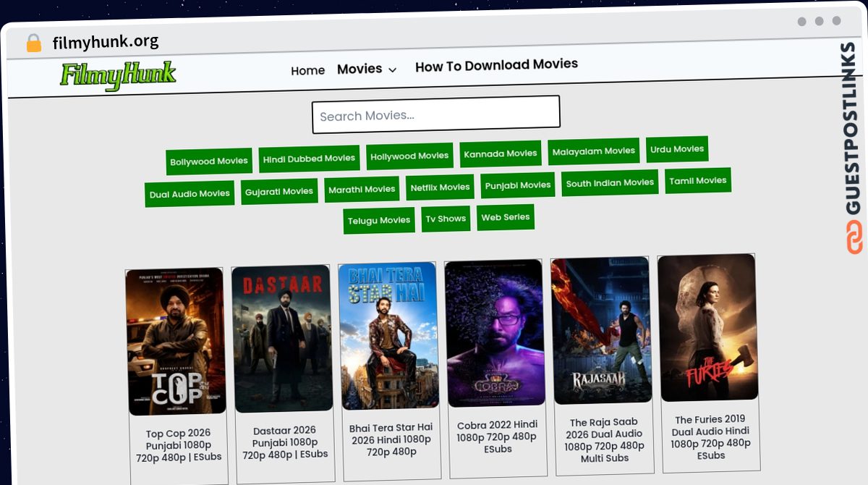Viewport: 868px width, 485px height.
Task: Open the Tamil Movies category
Action: tap(698, 181)
